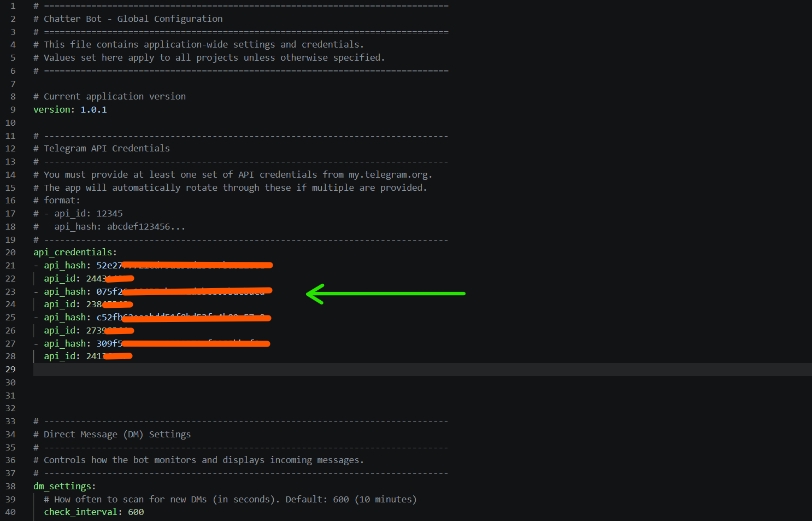Click the example "abcdef123456..." hash comment
812x521 pixels.
[x=146, y=227]
